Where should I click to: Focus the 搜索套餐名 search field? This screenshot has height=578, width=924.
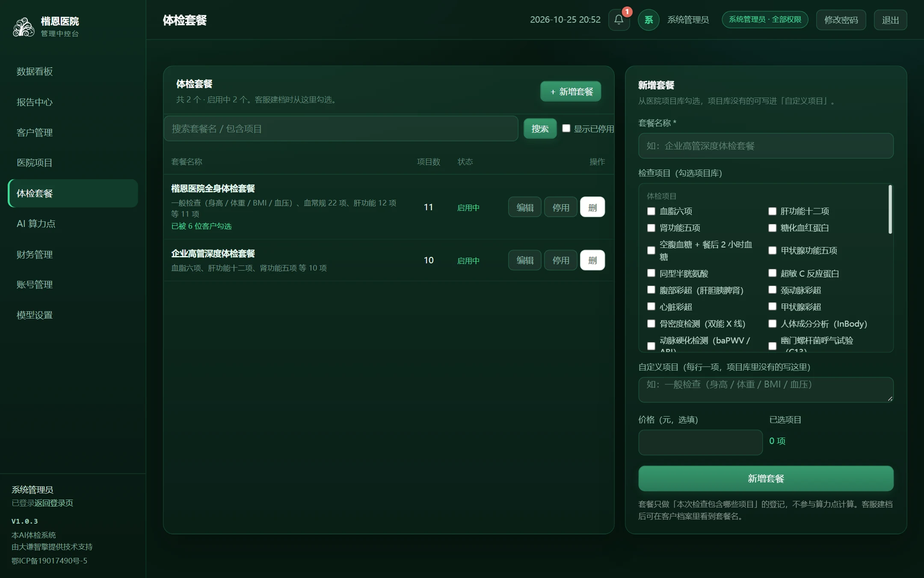pos(341,128)
